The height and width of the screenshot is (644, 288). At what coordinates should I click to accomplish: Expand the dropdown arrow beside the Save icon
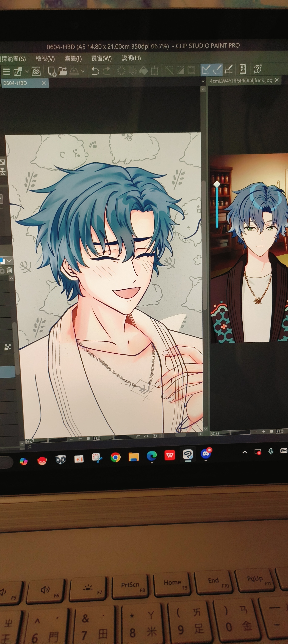pyautogui.click(x=83, y=71)
